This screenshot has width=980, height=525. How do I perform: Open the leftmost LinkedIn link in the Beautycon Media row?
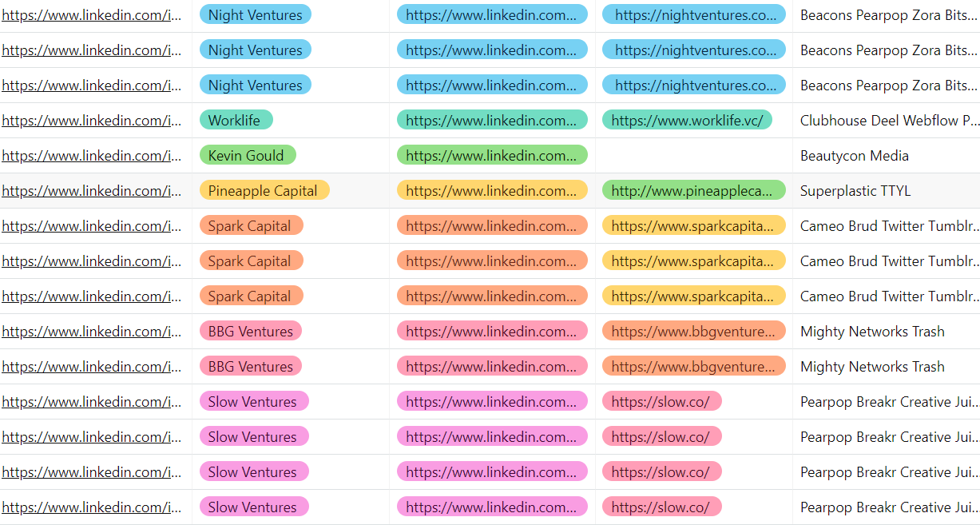92,156
